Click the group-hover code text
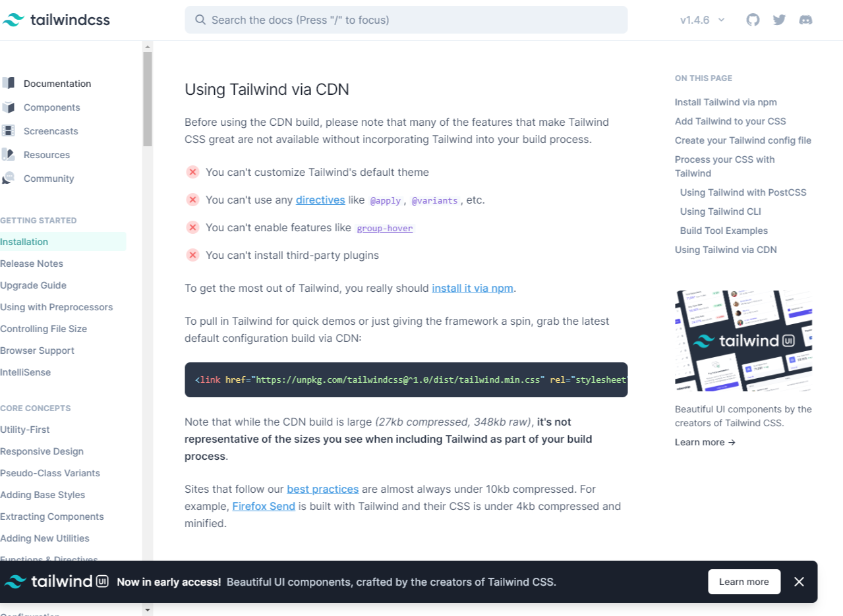Screen dimensions: 843x616 [385, 229]
